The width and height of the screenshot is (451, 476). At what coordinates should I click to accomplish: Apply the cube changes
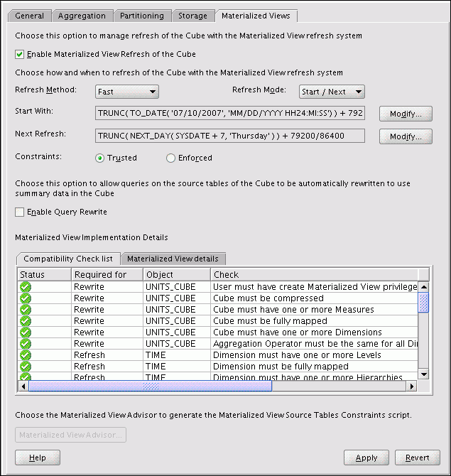(366, 458)
